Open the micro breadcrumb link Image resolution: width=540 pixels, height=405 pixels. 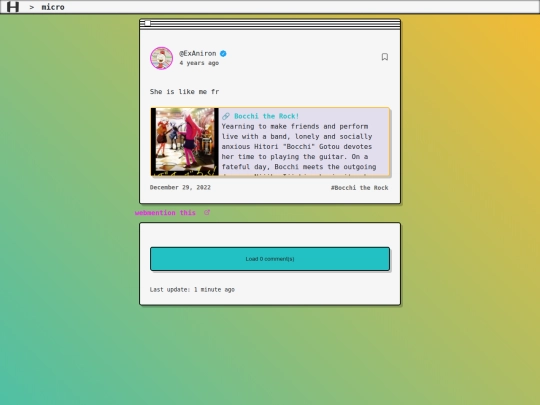(53, 7)
